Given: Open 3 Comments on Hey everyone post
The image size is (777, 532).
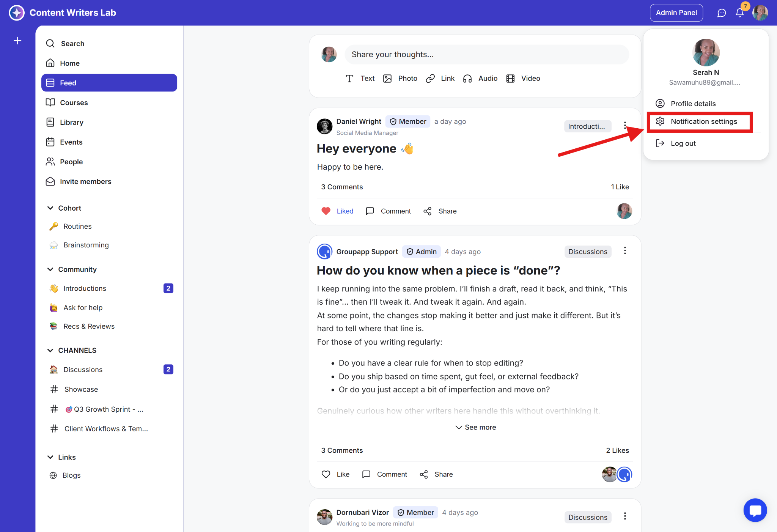Looking at the screenshot, I should (342, 187).
